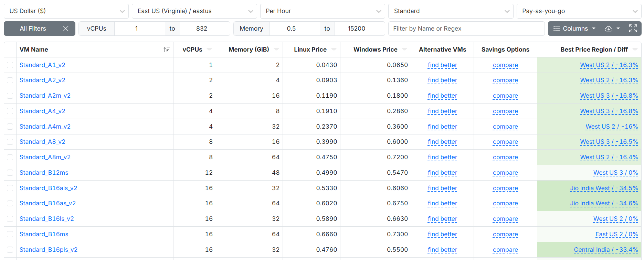The image size is (644, 260).
Task: Open West US 3 / -16.8% link for Standard_A4_v2
Action: 609,111
